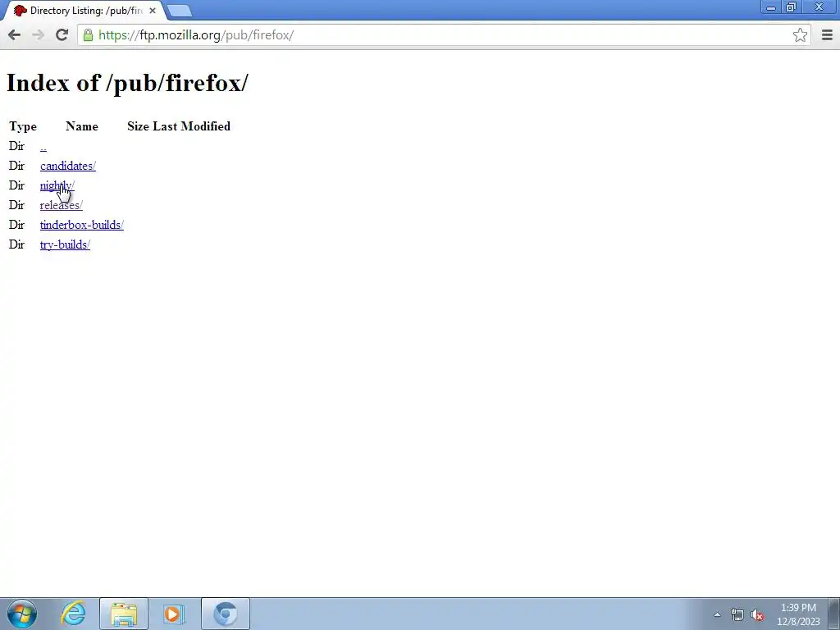This screenshot has height=630, width=840.
Task: Reload the current page
Action: click(x=62, y=34)
